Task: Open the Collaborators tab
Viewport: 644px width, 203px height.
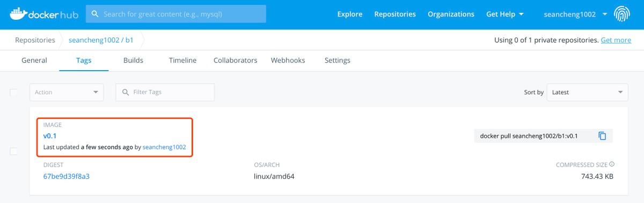Action: click(235, 61)
